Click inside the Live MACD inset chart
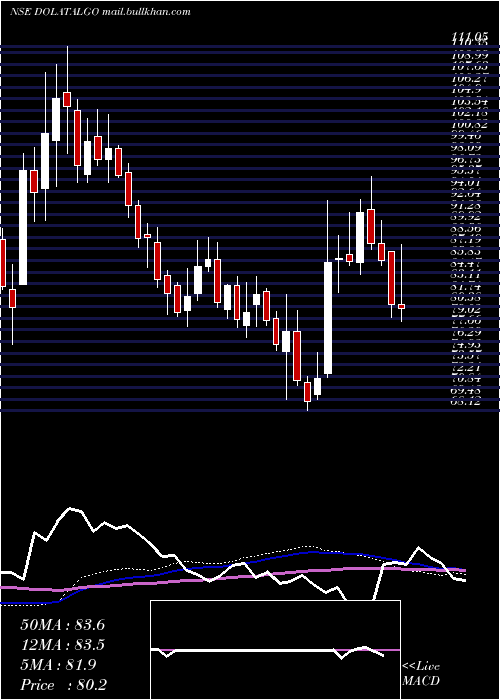The height and width of the screenshot is (700, 500). click(x=275, y=650)
